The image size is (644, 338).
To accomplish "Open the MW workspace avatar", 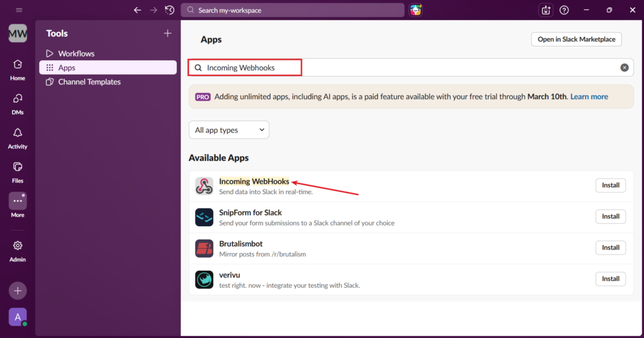I will (x=18, y=33).
